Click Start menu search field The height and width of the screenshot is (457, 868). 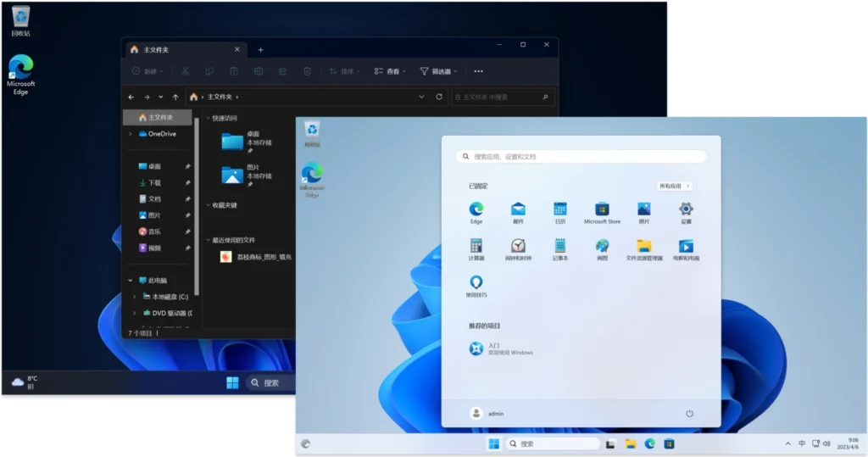(x=581, y=157)
